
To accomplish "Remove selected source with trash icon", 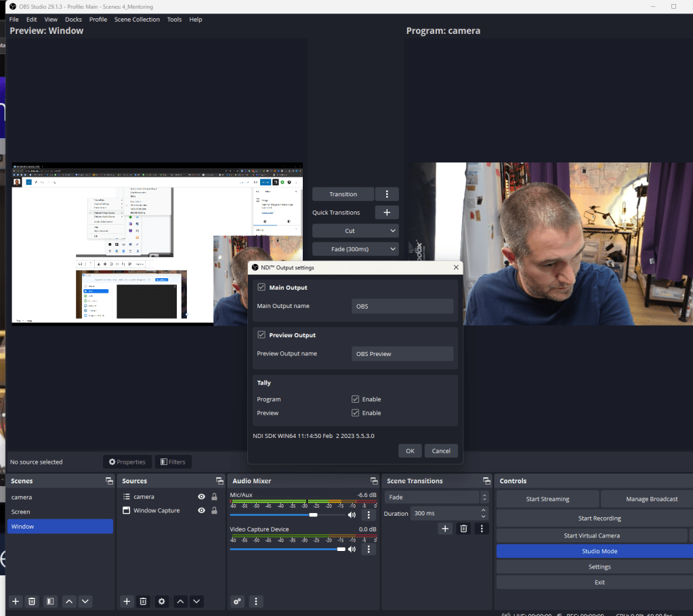I will click(143, 601).
